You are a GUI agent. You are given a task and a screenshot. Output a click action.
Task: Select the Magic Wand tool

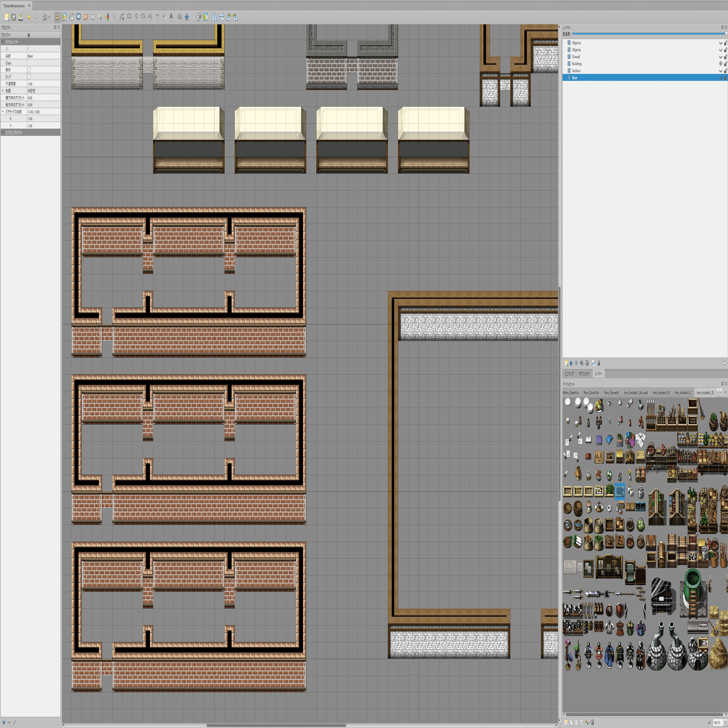(100, 17)
